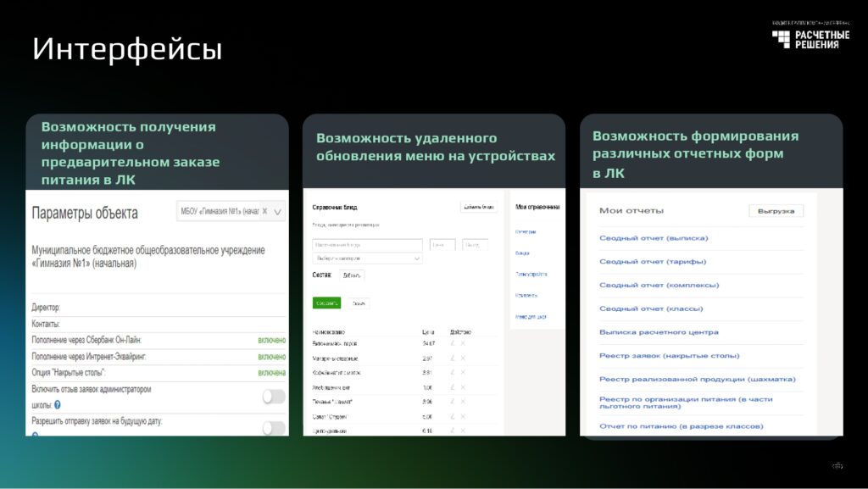Delete the dish row priced 8.06
Viewport: 868px width, 489px height.
click(x=463, y=402)
